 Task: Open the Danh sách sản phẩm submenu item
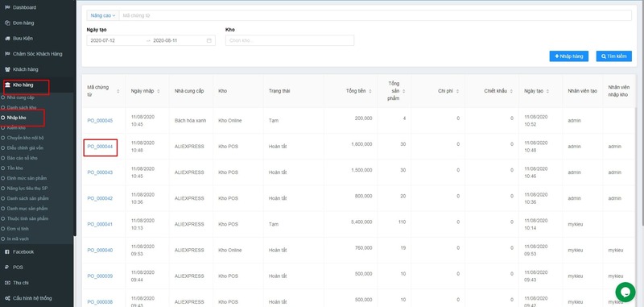(x=27, y=198)
